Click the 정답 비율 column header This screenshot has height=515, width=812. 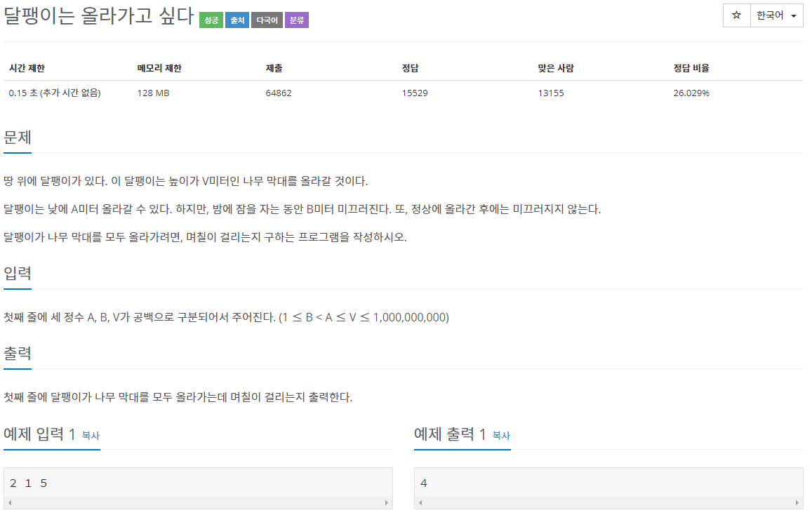click(691, 68)
